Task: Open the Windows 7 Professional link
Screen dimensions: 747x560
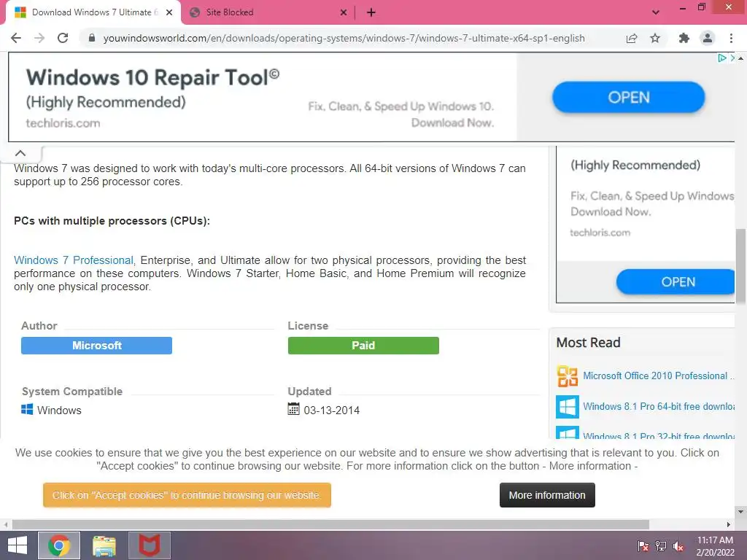Action: click(74, 260)
